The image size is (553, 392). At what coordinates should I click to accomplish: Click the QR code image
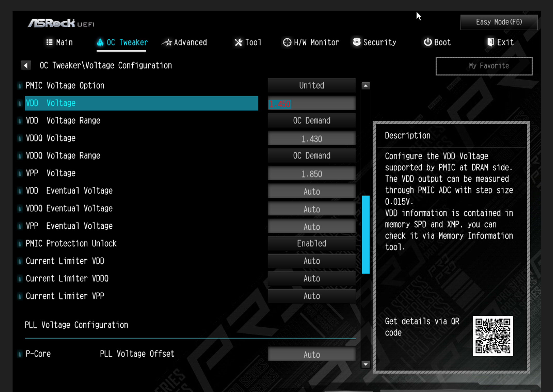point(493,336)
